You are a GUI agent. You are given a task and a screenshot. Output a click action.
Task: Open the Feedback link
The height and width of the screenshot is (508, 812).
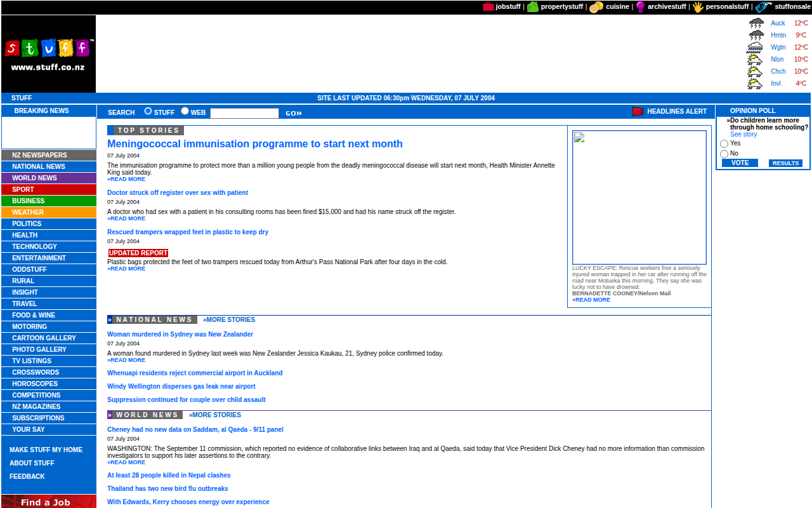pos(27,477)
